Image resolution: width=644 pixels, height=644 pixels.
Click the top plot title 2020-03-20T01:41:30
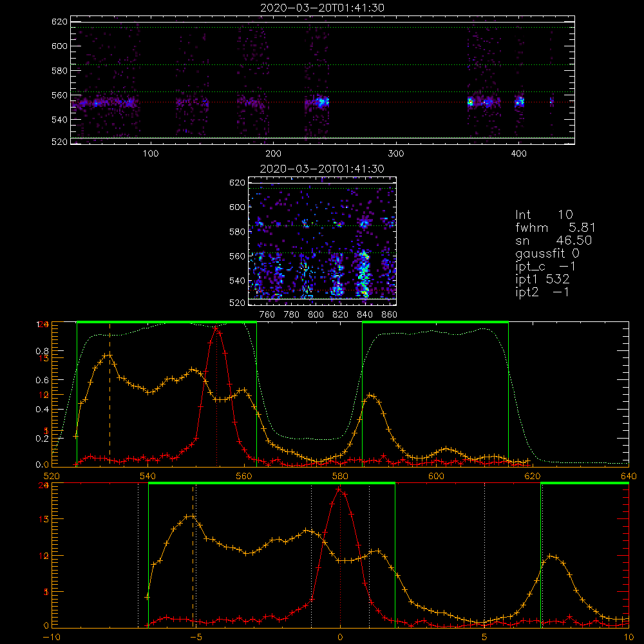coord(323,8)
